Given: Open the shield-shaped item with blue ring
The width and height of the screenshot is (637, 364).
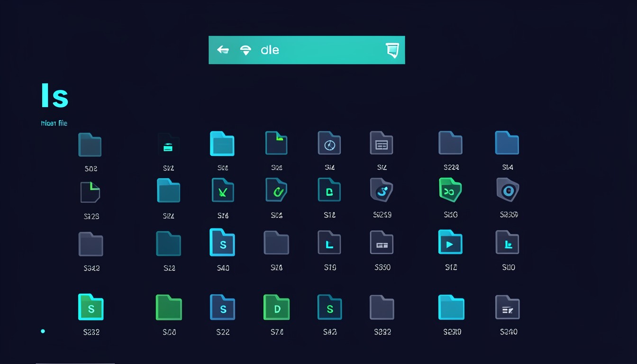Looking at the screenshot, I should [x=508, y=190].
